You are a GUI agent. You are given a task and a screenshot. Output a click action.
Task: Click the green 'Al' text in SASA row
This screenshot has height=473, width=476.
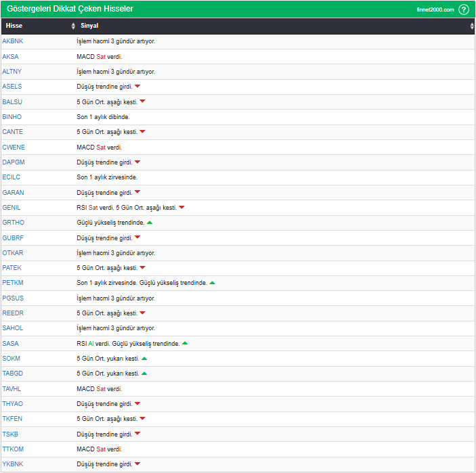click(x=91, y=344)
